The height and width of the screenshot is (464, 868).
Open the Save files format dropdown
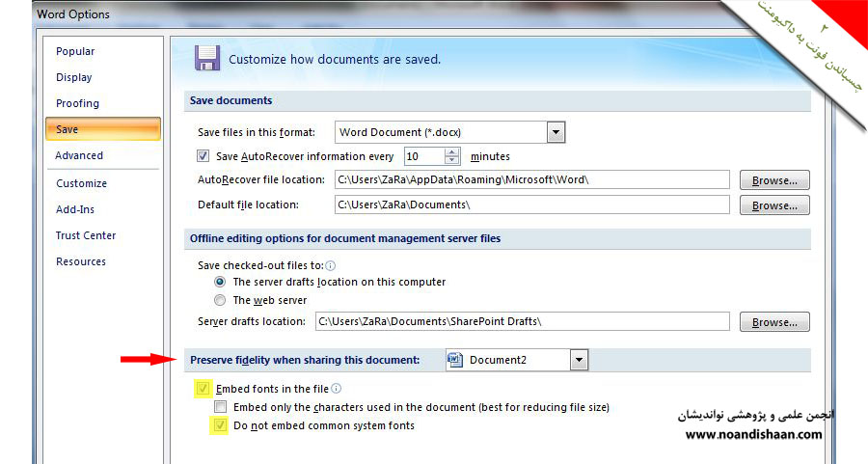click(556, 132)
